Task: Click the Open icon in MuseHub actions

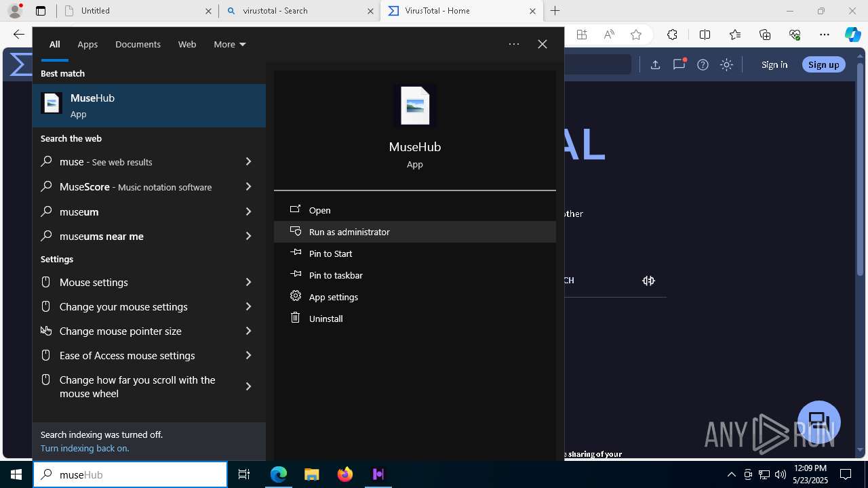Action: [x=296, y=210]
